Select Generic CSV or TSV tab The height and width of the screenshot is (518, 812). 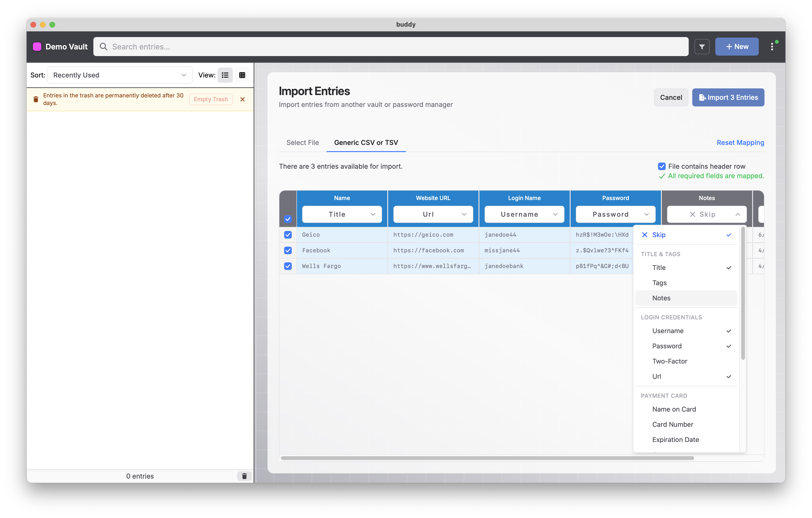click(x=366, y=143)
